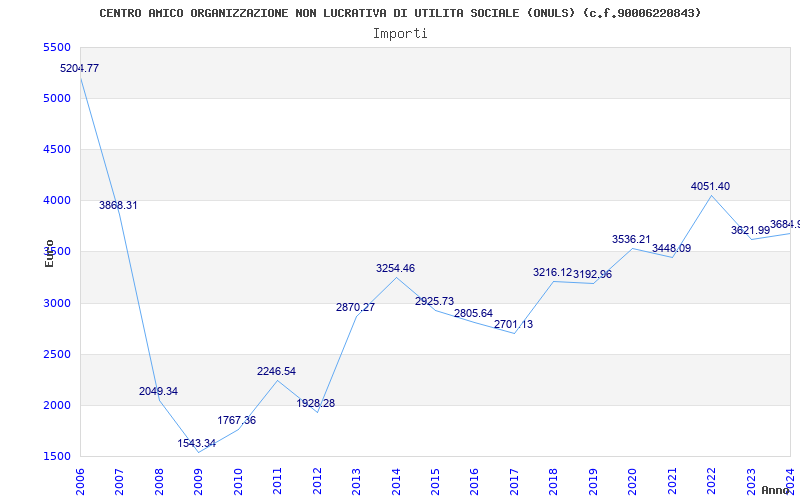The width and height of the screenshot is (800, 500).
Task: Select the CENTRO AMICO chart title
Action: (400, 13)
